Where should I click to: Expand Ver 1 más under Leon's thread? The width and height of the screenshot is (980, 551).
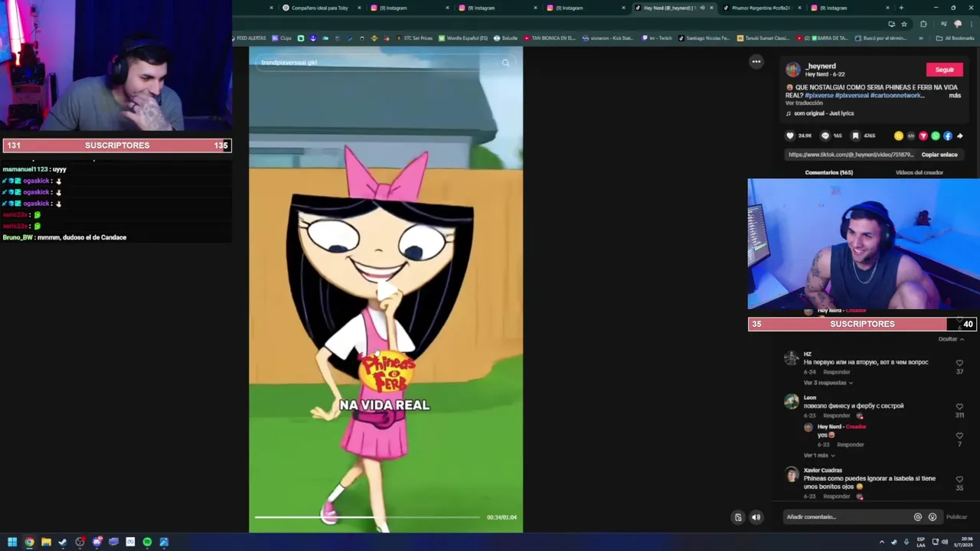tap(818, 455)
